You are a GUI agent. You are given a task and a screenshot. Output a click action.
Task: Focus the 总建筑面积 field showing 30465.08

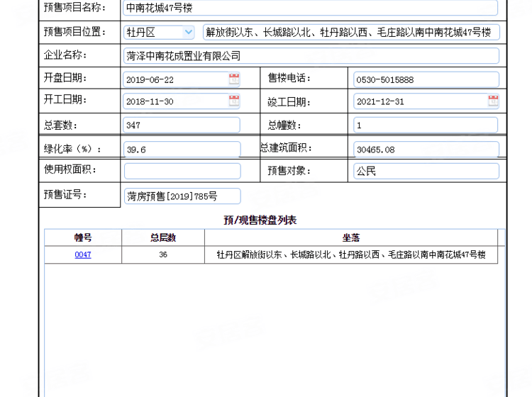point(426,150)
